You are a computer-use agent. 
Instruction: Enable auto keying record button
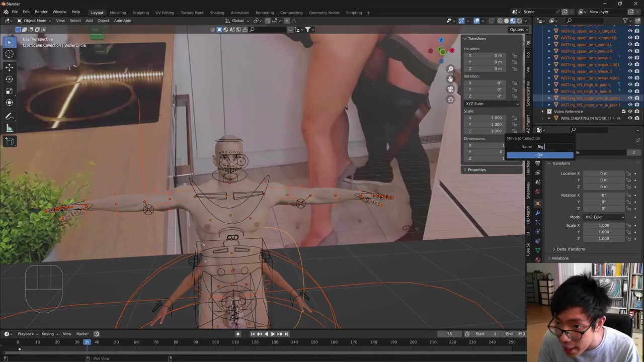tap(238, 334)
